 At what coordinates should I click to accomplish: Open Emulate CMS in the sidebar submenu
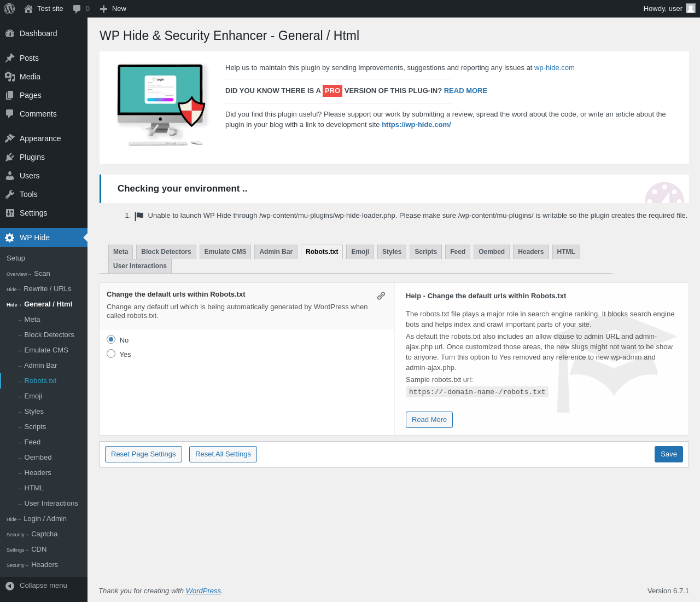44,350
